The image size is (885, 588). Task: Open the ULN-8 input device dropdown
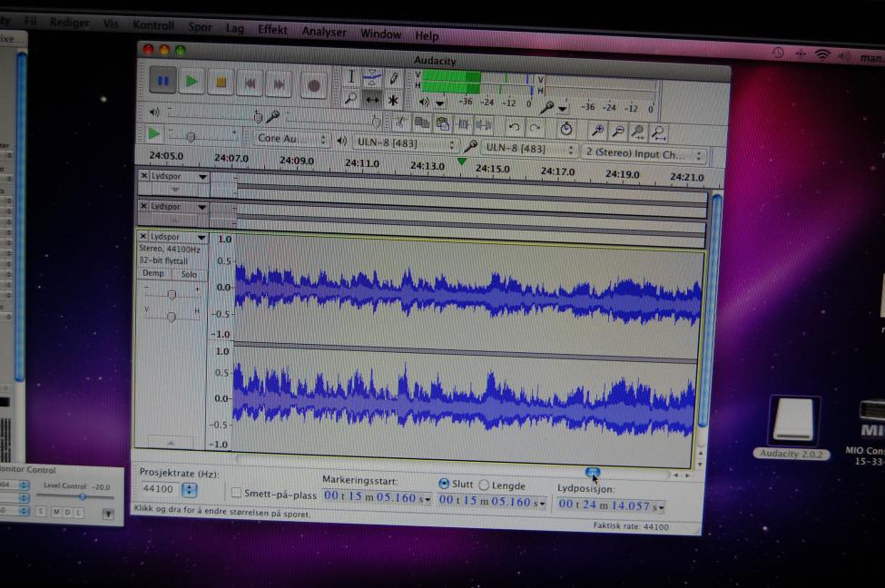coord(529,149)
